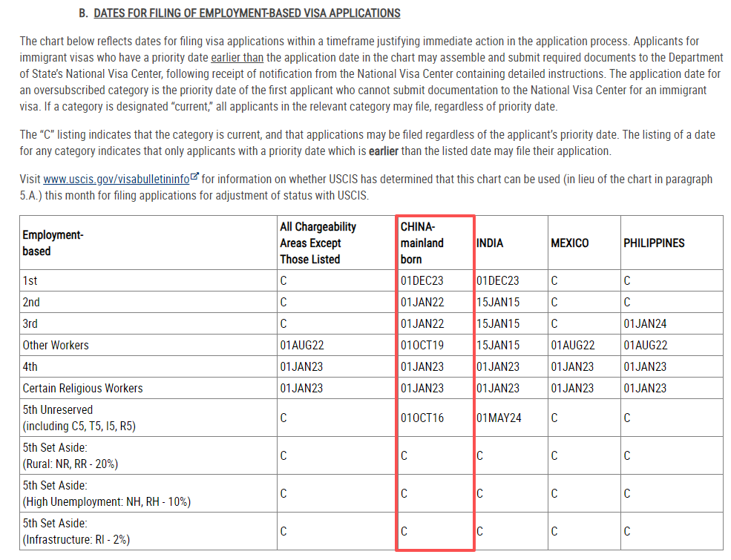Click the external link icon after visabulletininfo
This screenshot has height=560, width=731.
click(x=195, y=177)
